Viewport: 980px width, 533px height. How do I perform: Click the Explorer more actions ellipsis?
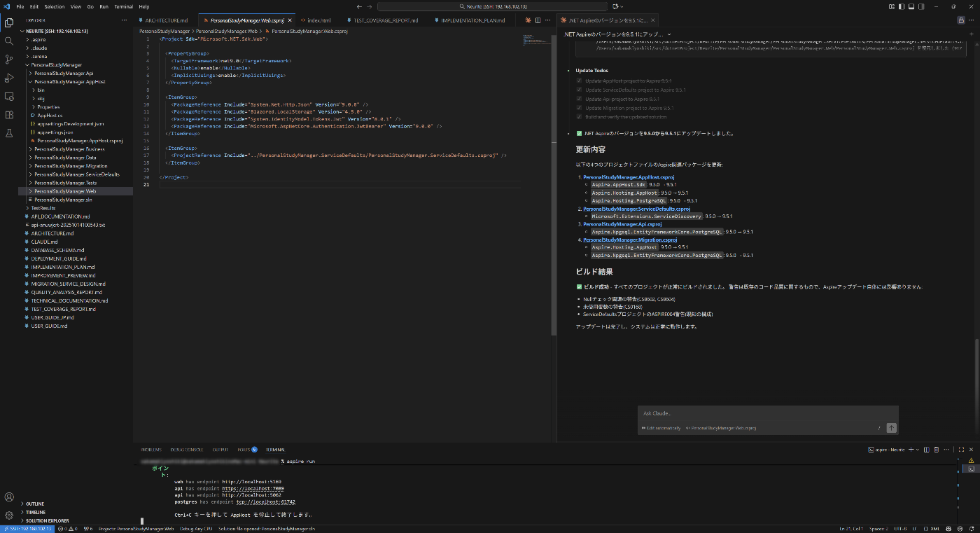pos(125,20)
